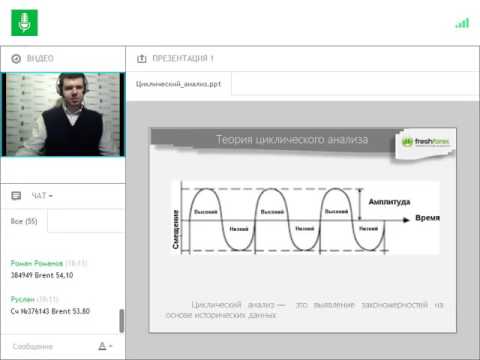Check the signal strength bars icon
This screenshot has width=480, height=360.
tap(462, 23)
